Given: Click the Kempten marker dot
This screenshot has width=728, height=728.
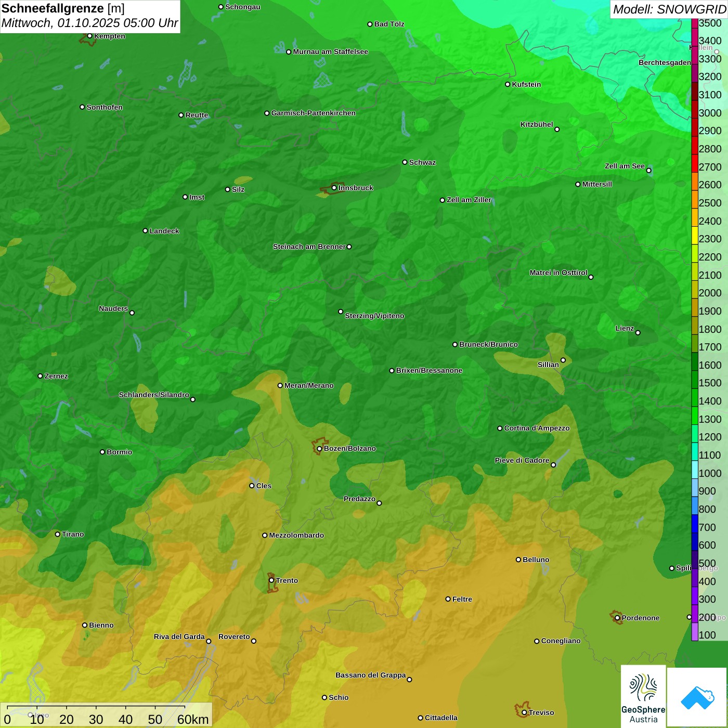Looking at the screenshot, I should click(x=89, y=36).
